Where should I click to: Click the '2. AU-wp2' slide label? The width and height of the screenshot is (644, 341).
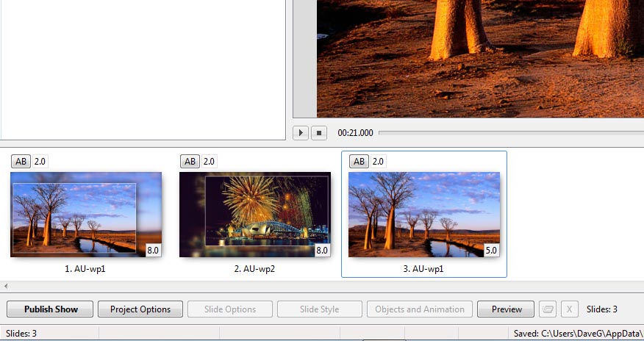pyautogui.click(x=254, y=269)
